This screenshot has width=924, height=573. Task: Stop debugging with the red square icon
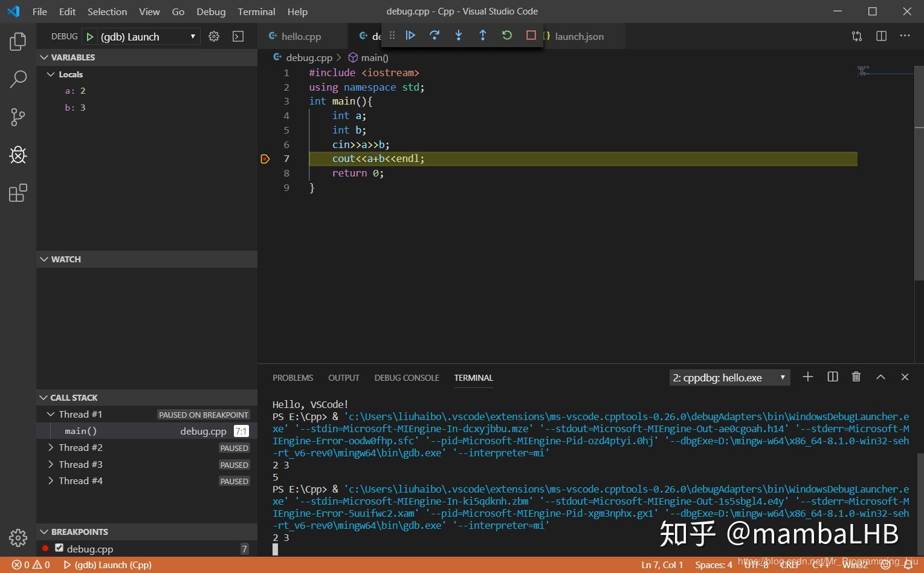coord(530,35)
